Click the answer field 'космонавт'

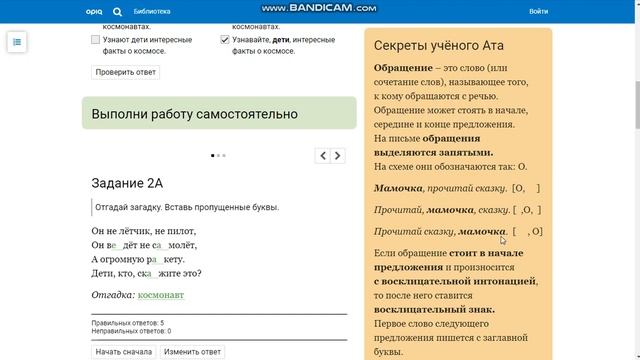pyautogui.click(x=161, y=295)
